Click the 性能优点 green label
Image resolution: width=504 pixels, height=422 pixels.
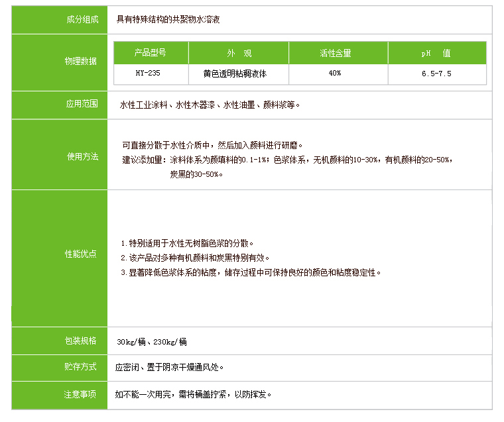pos(80,254)
